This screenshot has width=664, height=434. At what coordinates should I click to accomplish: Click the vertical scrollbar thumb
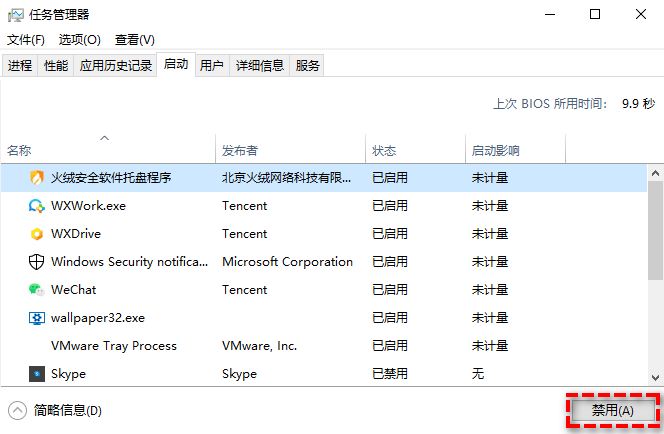pyautogui.click(x=656, y=231)
